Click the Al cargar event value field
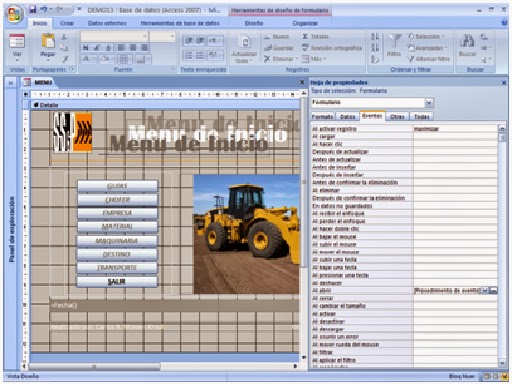This screenshot has width=512, height=384. [455, 136]
